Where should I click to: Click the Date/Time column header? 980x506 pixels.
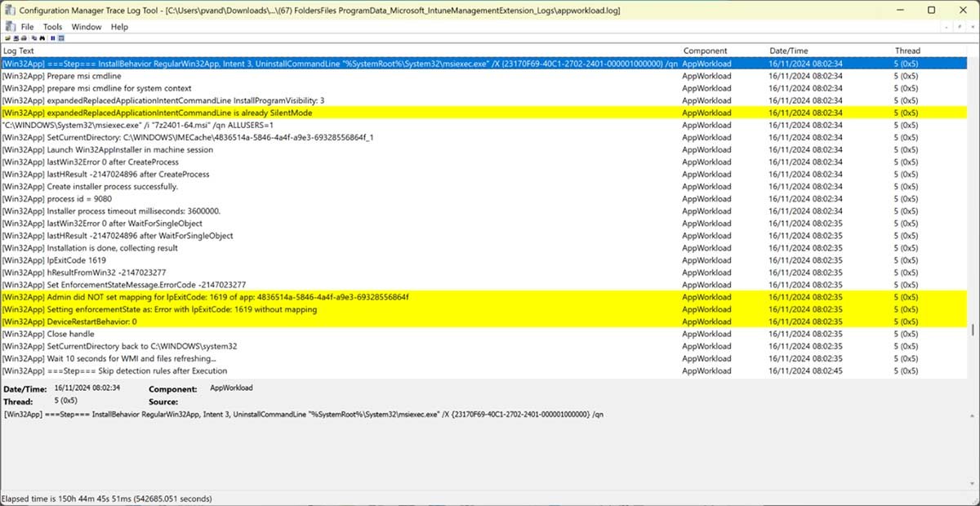pos(788,51)
